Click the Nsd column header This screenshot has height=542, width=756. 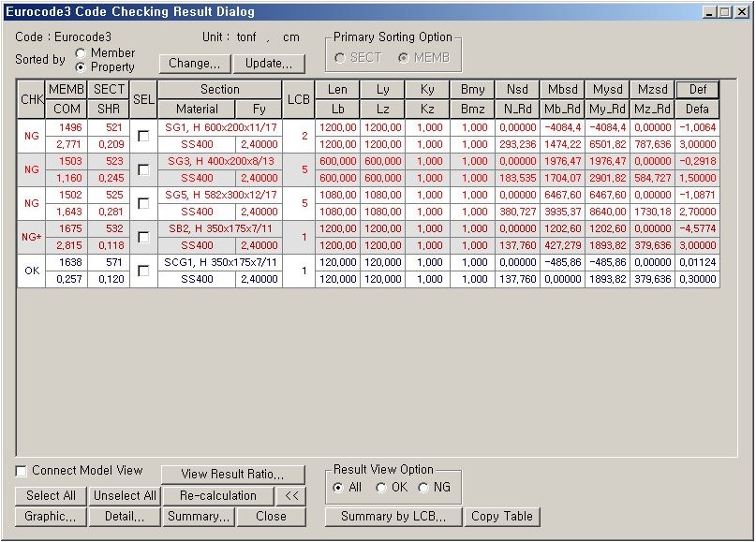tap(517, 90)
